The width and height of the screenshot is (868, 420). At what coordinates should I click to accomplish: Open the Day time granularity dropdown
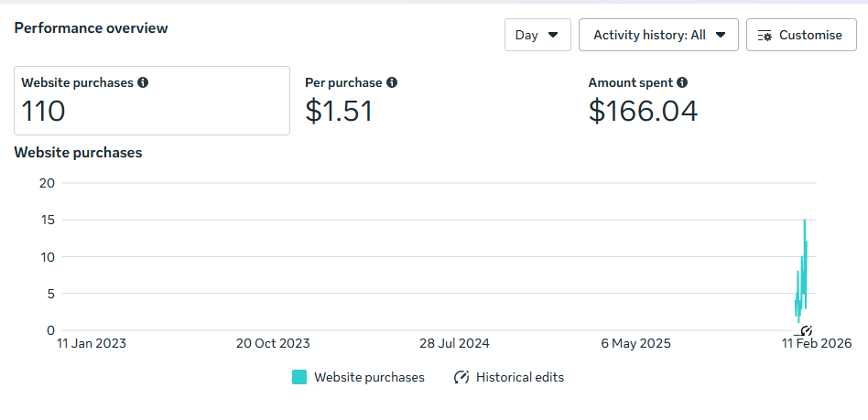(x=537, y=35)
